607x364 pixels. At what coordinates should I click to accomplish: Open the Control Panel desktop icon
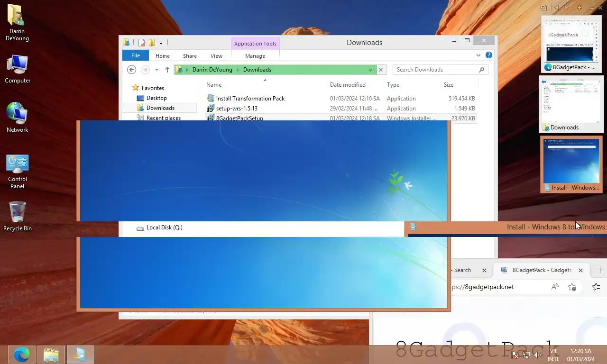coord(18,171)
